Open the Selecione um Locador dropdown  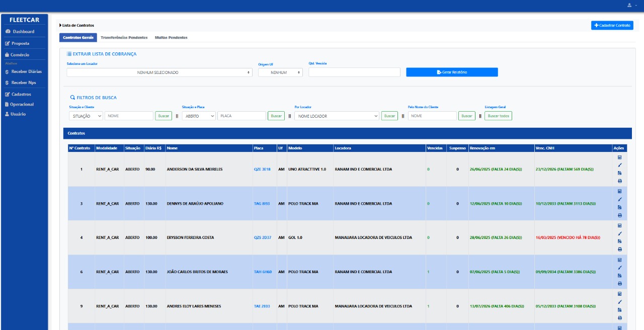(159, 72)
